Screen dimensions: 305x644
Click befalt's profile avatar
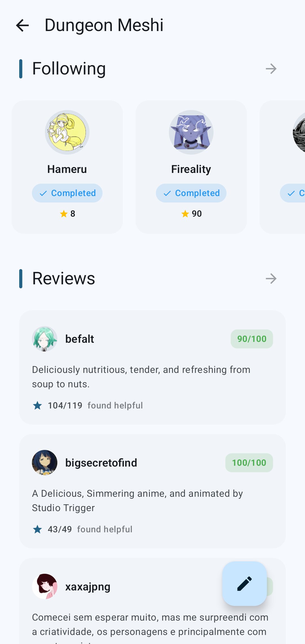tap(45, 339)
